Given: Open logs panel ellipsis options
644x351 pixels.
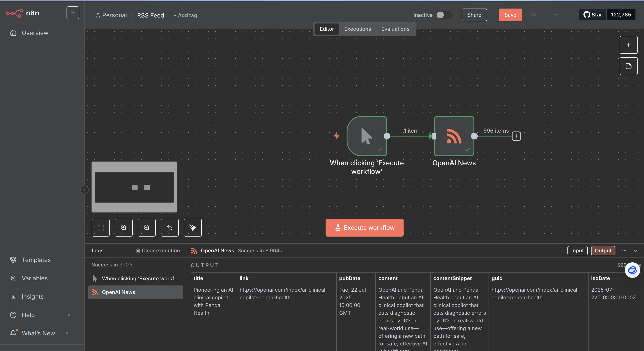Looking at the screenshot, I should click(624, 251).
